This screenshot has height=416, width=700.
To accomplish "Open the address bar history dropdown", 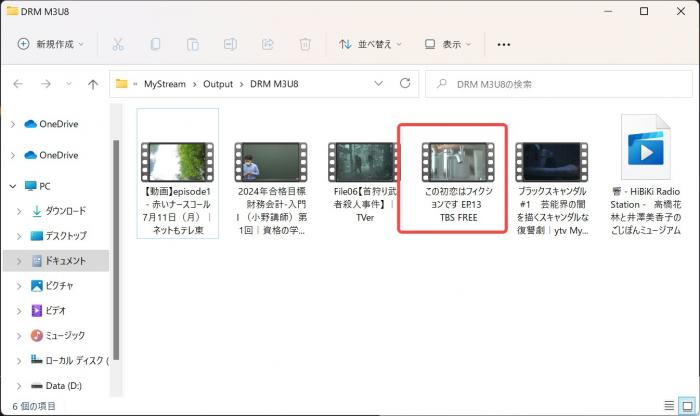I will pyautogui.click(x=379, y=83).
